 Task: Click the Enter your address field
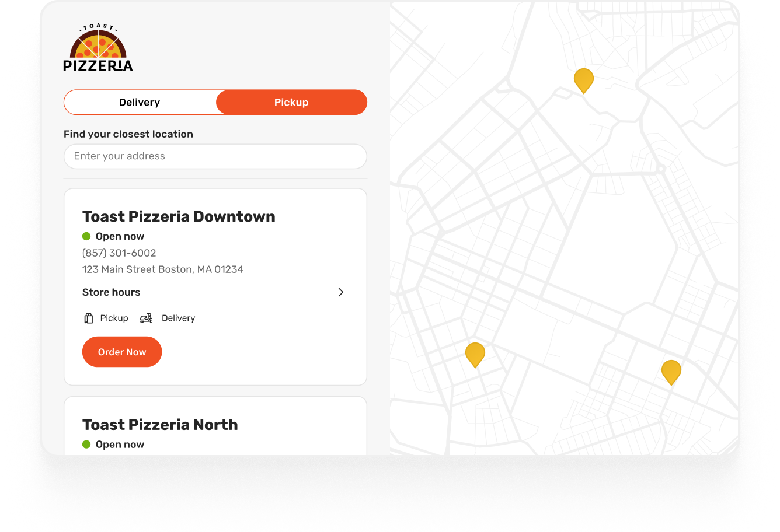point(215,156)
